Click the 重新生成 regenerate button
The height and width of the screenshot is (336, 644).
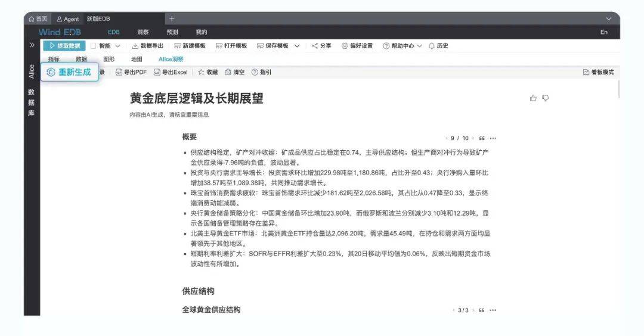coord(69,72)
